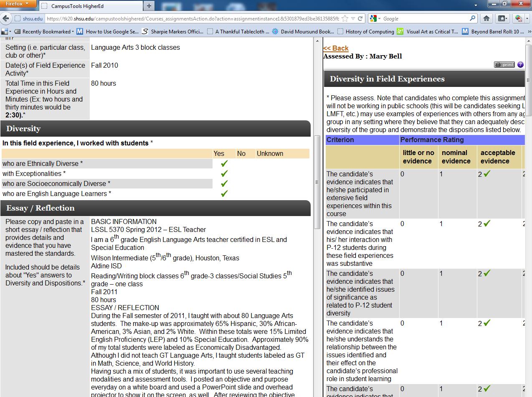Click the History of Computing bookmark icon
Screen dimensions: 532x397
(341, 31)
